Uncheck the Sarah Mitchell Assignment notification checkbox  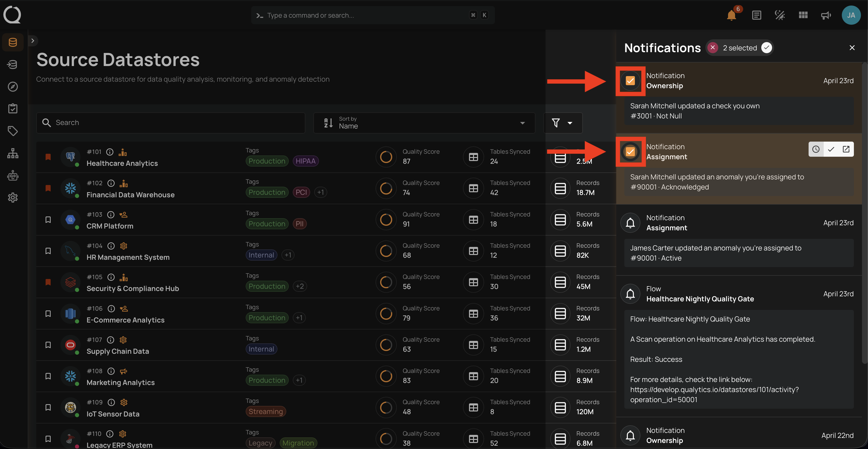(630, 152)
